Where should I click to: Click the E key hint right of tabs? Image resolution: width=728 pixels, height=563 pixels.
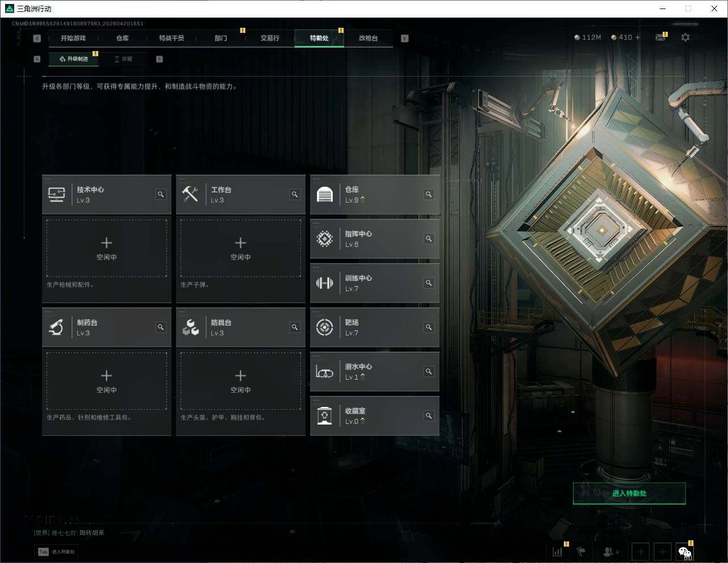coord(404,39)
